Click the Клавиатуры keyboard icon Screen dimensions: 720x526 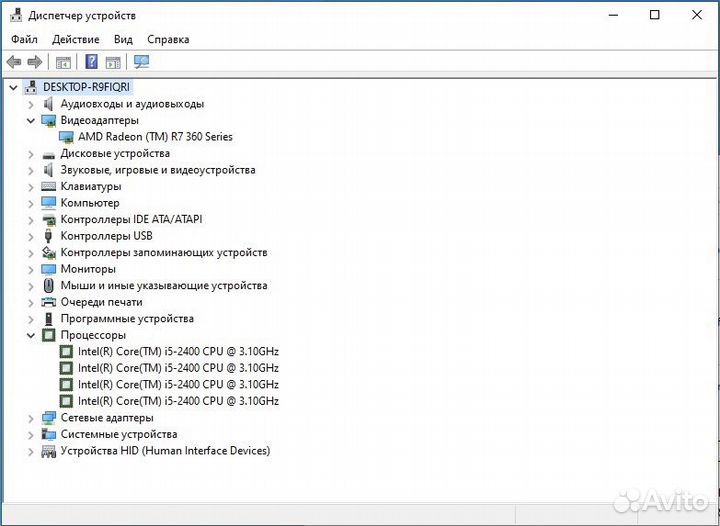(49, 186)
